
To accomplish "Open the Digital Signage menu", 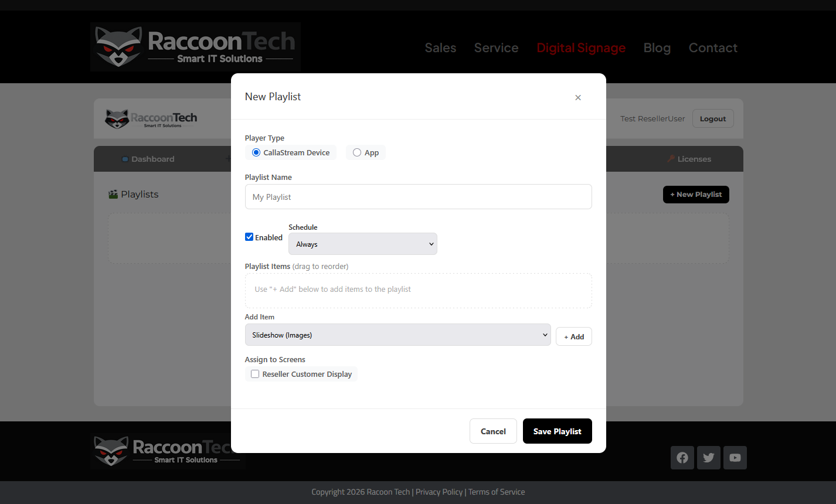I will [581, 48].
